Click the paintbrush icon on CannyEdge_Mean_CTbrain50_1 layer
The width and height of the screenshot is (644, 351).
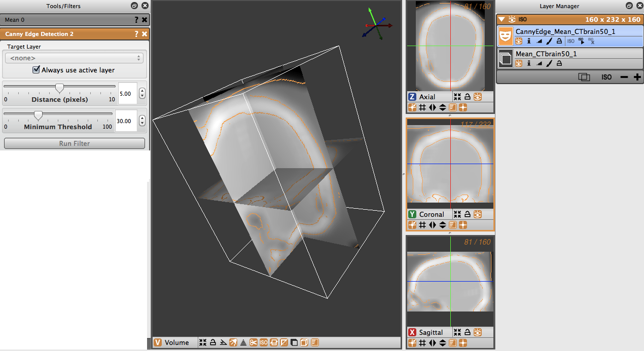coord(549,41)
